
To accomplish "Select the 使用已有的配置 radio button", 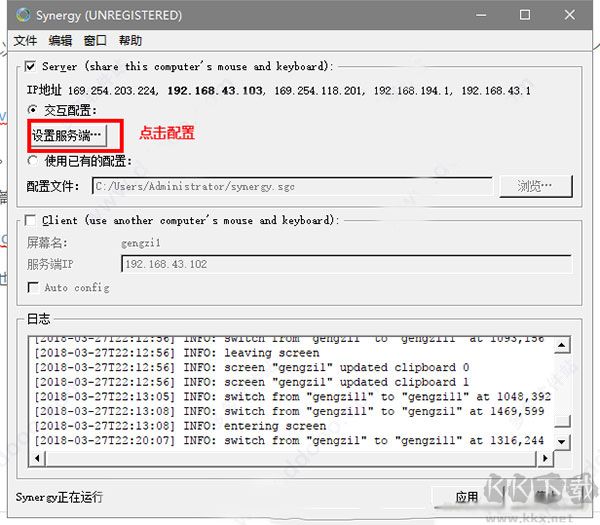I will pyautogui.click(x=33, y=161).
